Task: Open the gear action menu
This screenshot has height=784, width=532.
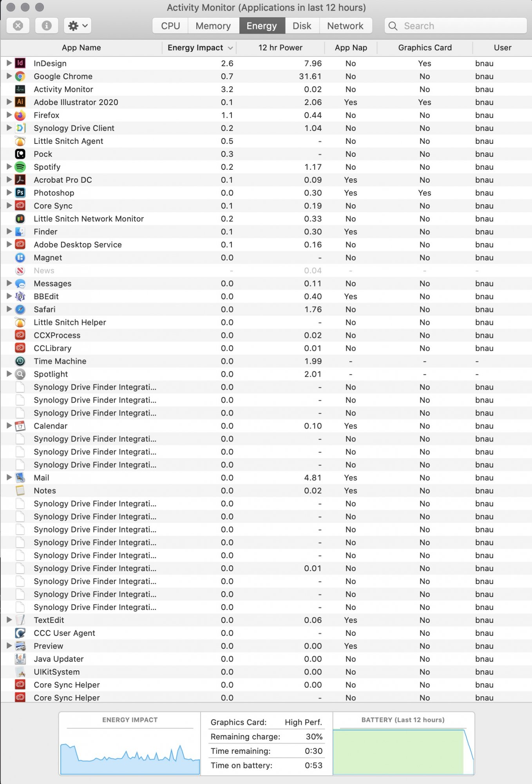Action: (78, 25)
